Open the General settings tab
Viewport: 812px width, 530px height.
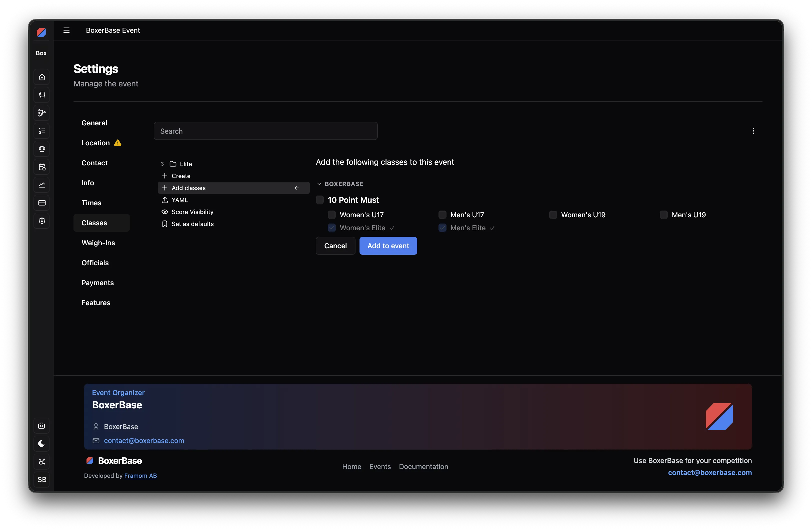[101, 123]
